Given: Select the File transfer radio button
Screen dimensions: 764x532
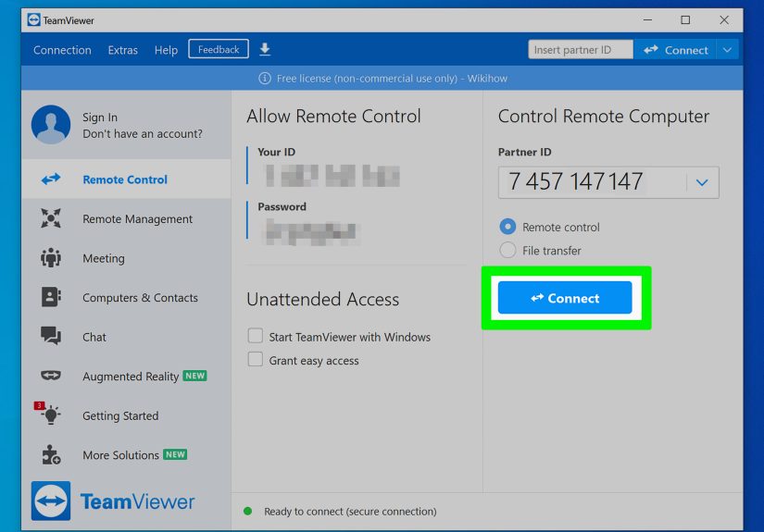Looking at the screenshot, I should coord(507,250).
